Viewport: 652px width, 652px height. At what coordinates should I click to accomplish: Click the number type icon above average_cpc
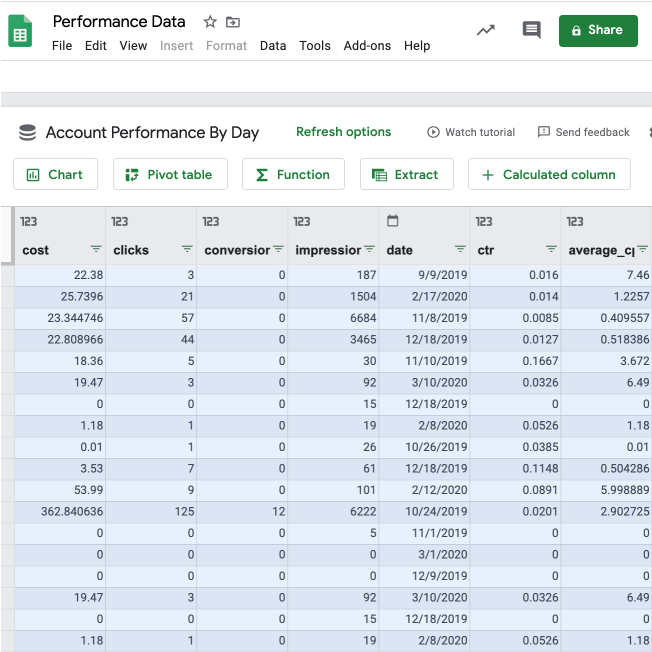click(575, 222)
